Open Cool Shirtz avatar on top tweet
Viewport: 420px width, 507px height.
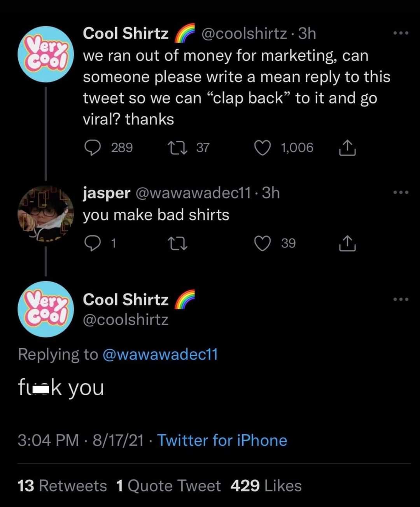(46, 55)
